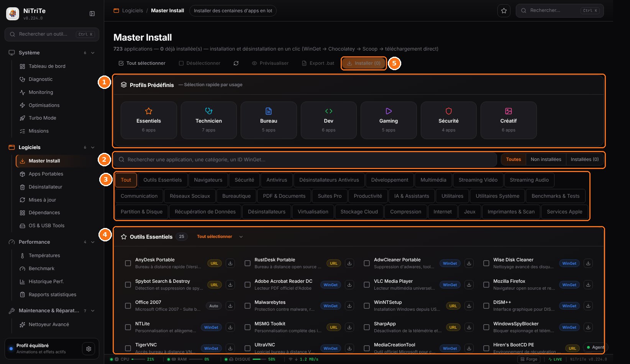Switch to the Navigateurs category tab
The image size is (630, 364).
pyautogui.click(x=208, y=180)
